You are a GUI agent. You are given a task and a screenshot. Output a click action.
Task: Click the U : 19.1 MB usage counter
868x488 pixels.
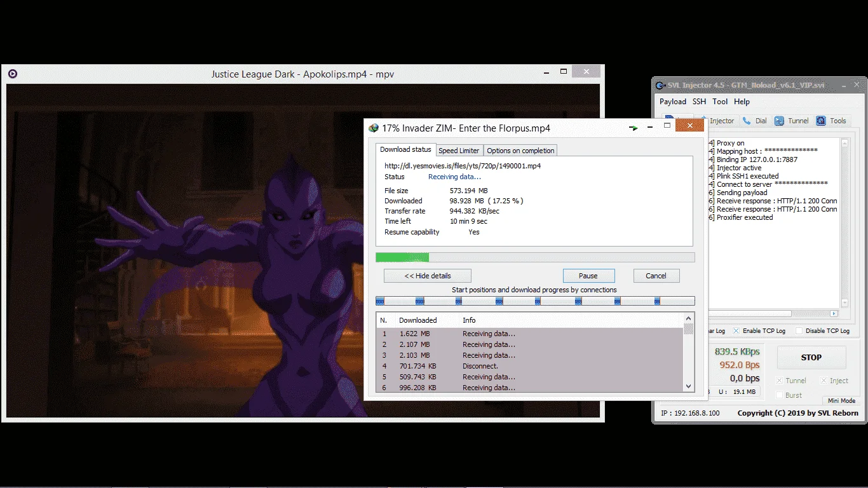[x=737, y=392]
